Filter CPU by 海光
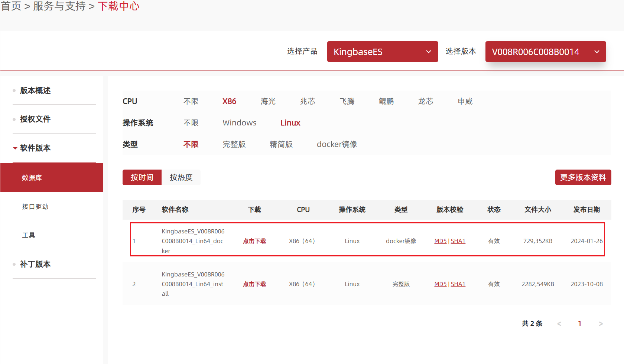 [x=268, y=101]
